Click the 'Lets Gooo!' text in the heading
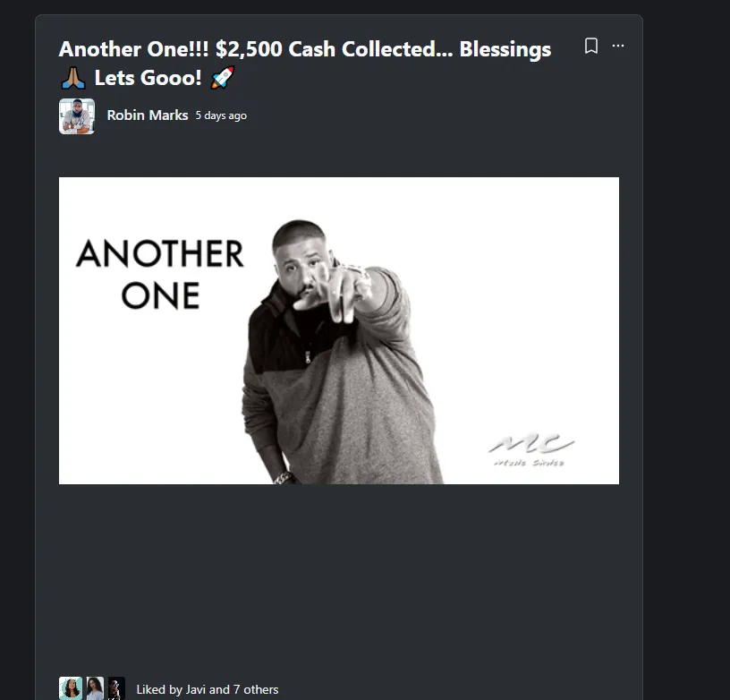This screenshot has width=730, height=700. 148,78
